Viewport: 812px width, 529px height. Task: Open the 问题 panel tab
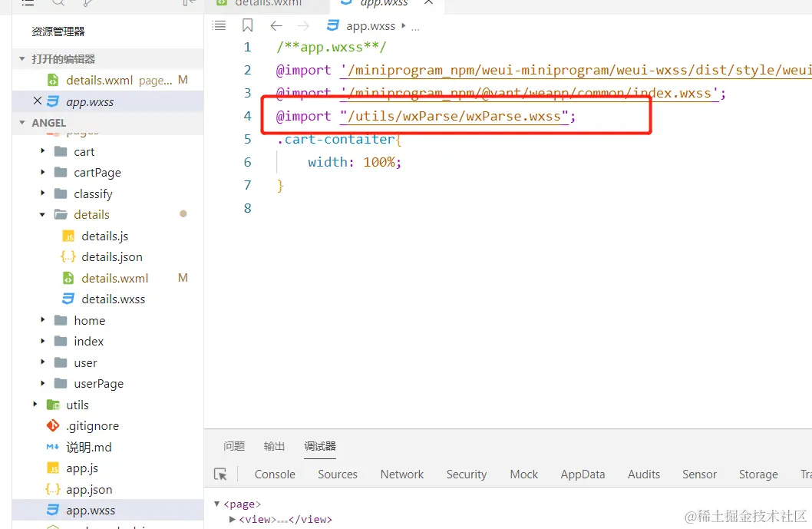tap(234, 446)
